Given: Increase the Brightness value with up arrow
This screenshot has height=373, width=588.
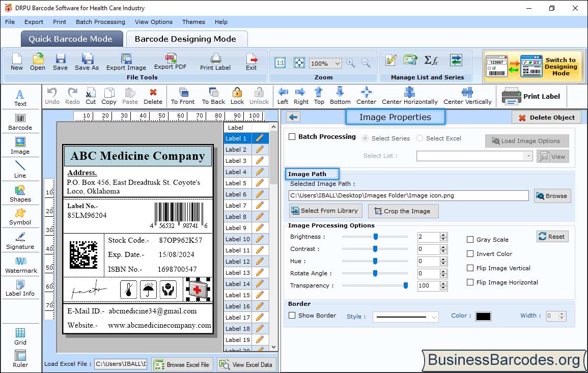Looking at the screenshot, I should point(443,235).
